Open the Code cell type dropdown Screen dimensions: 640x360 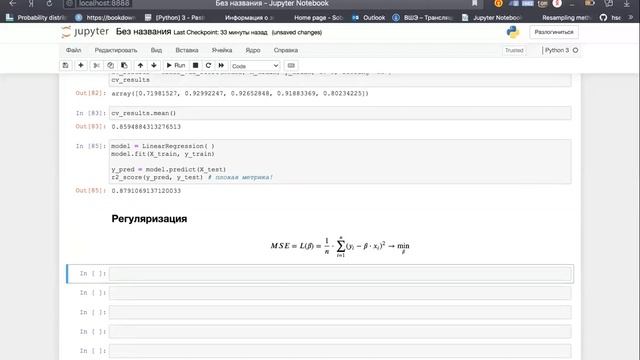pyautogui.click(x=255, y=66)
